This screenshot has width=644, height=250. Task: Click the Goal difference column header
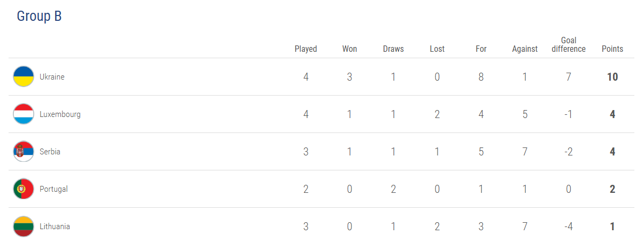[569, 45]
